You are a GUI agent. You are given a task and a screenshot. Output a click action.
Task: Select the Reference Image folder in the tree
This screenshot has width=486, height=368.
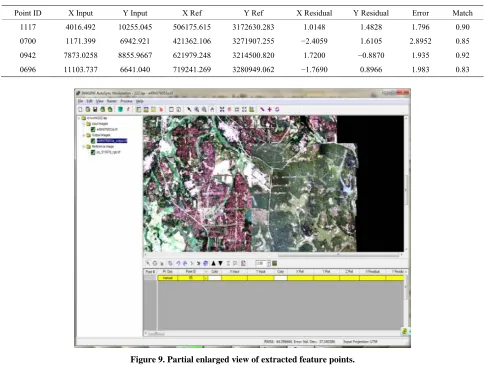[103, 146]
